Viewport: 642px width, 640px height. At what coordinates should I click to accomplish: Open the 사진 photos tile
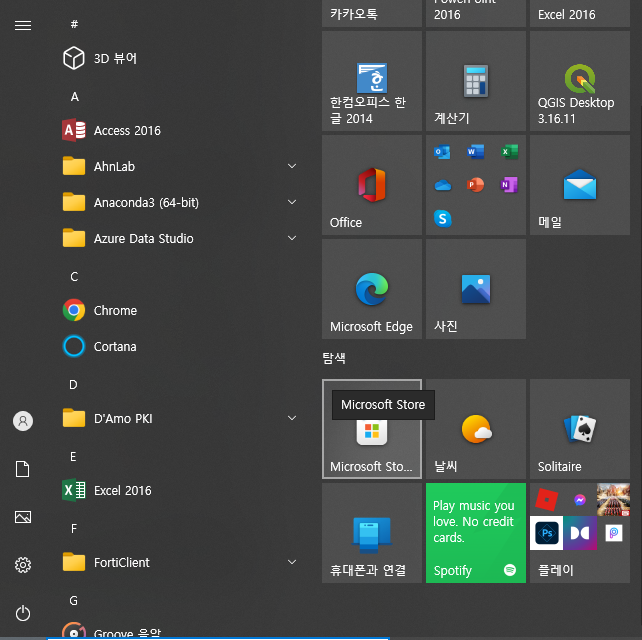coord(476,289)
